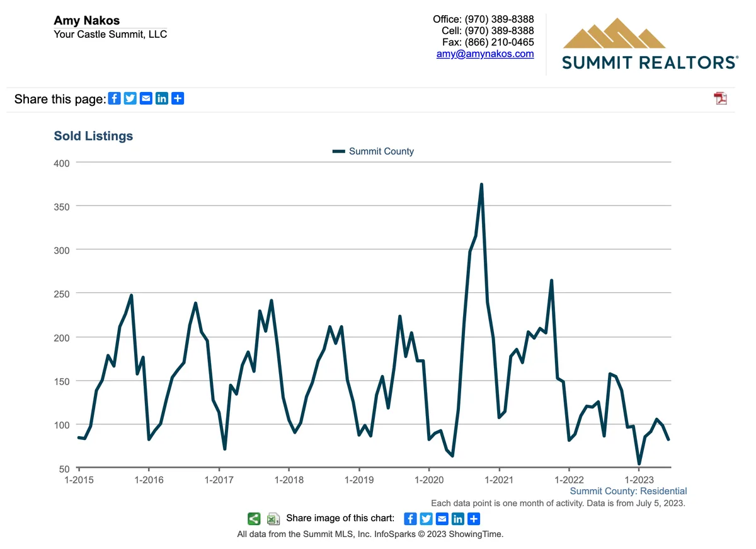Export chart data to Excel icon

coord(273,519)
